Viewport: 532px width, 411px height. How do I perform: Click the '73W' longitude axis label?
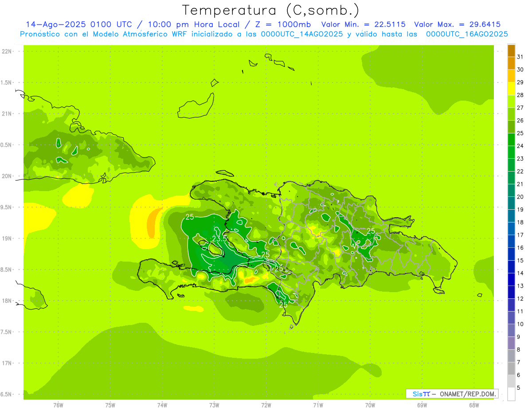[x=214, y=405]
